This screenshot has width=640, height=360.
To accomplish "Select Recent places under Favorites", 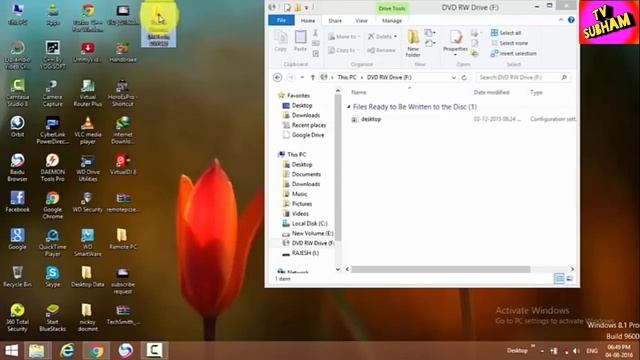I will coord(304,125).
